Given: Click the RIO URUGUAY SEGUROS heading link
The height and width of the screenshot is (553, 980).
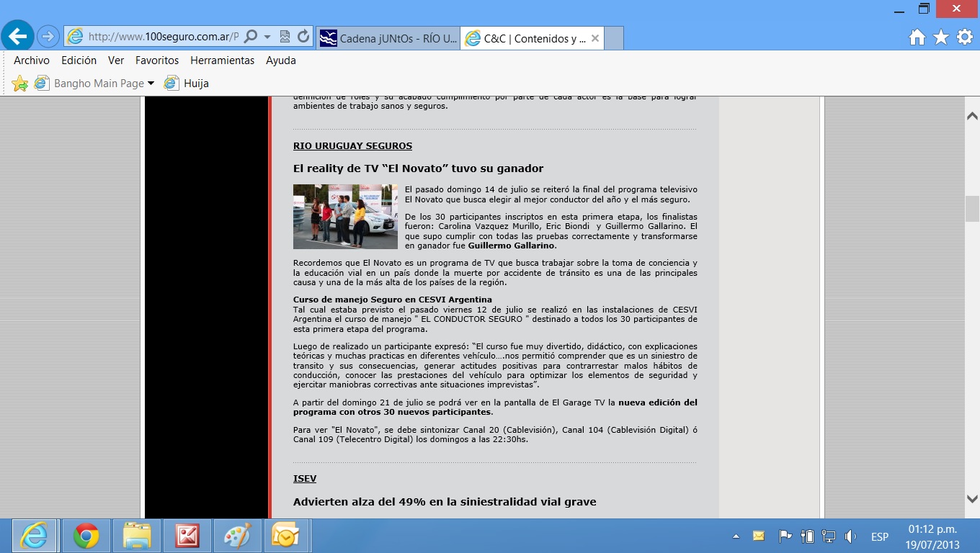Looking at the screenshot, I should [352, 146].
